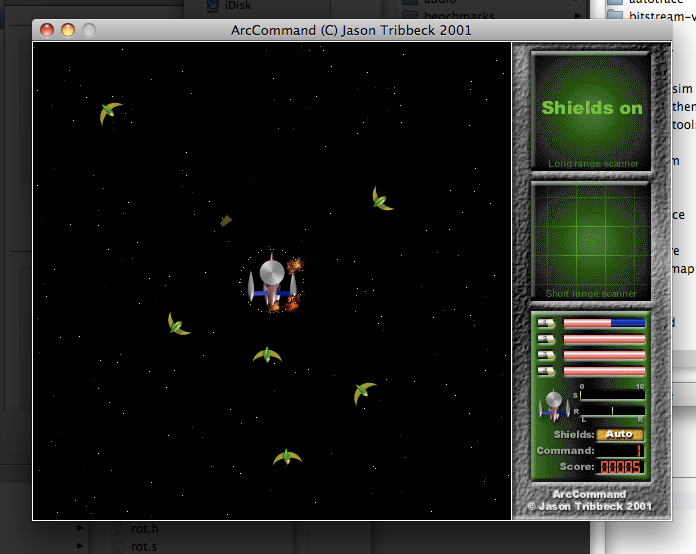
Task: Select the weapon slot 3 bullet icon
Action: (x=546, y=356)
